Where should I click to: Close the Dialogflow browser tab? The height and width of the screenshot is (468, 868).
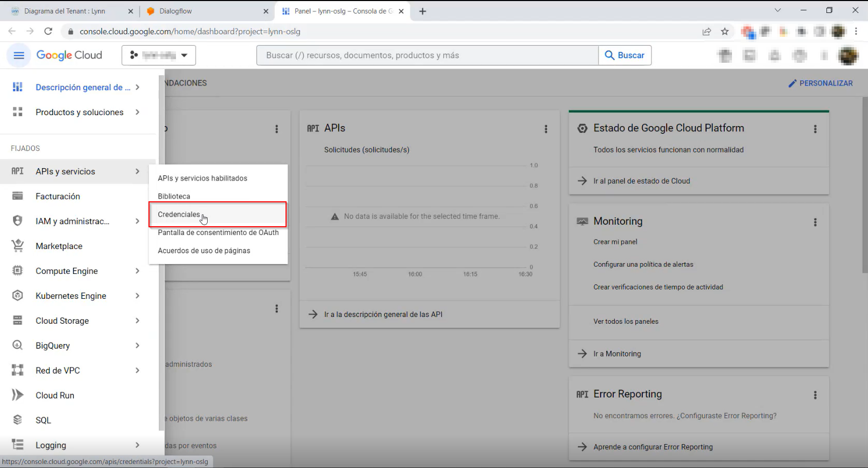[x=266, y=11]
